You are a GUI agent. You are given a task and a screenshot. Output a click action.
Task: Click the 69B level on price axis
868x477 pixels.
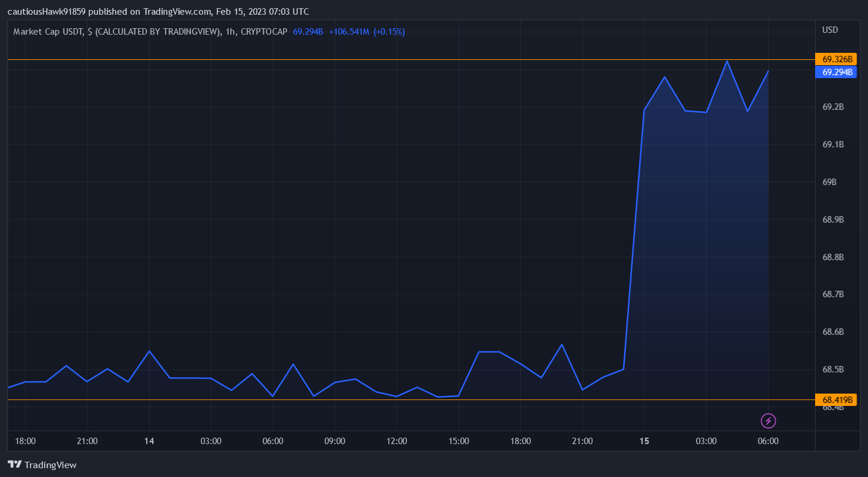pos(829,182)
